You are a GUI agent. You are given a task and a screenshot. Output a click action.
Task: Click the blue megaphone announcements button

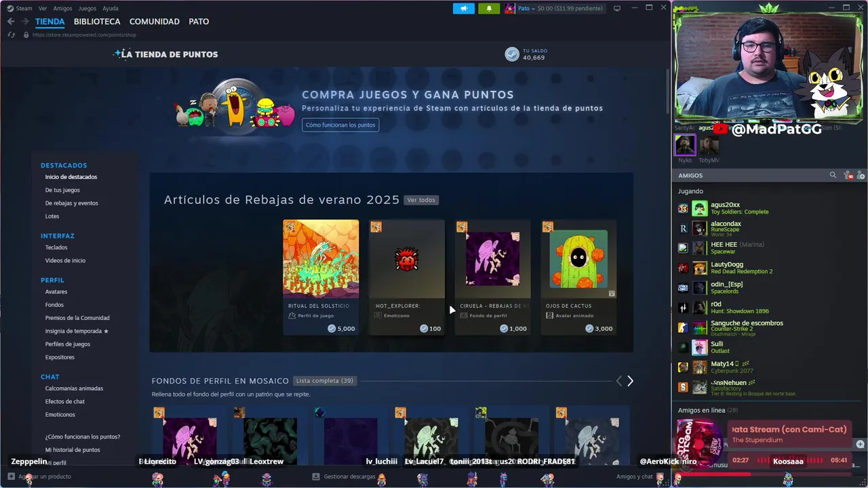464,8
